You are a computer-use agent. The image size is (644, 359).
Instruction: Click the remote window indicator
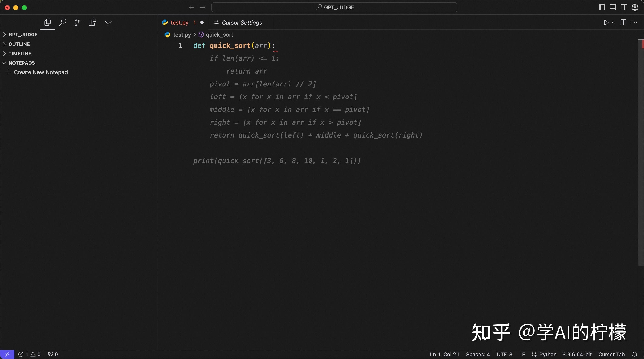[x=7, y=354]
